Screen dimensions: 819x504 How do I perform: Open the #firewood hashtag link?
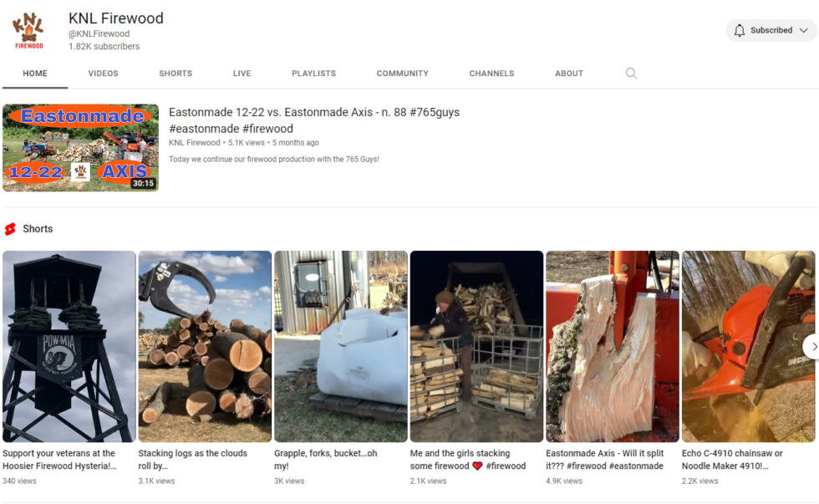coord(267,128)
